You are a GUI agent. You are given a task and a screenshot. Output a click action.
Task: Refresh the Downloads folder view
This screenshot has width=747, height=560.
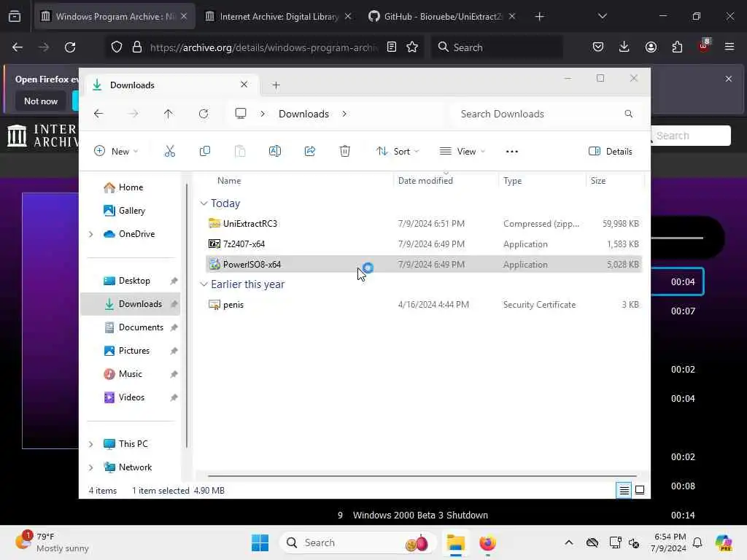204,114
